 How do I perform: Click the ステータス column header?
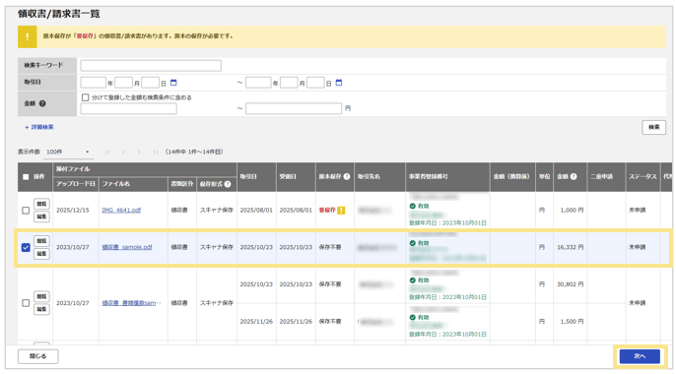coord(642,177)
